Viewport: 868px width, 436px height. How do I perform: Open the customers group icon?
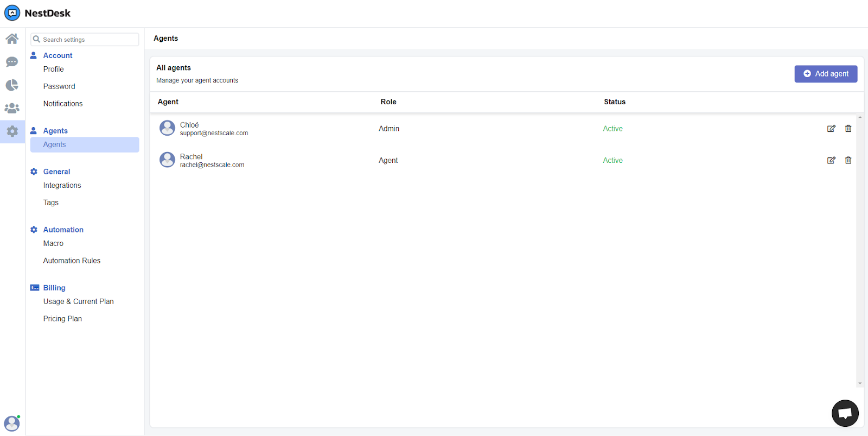click(x=12, y=108)
